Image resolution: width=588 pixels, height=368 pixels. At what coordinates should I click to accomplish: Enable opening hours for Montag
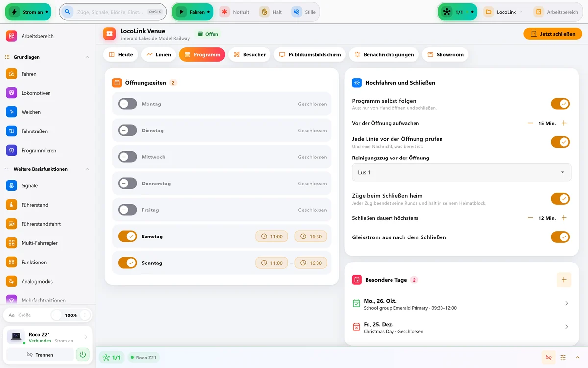(x=127, y=104)
